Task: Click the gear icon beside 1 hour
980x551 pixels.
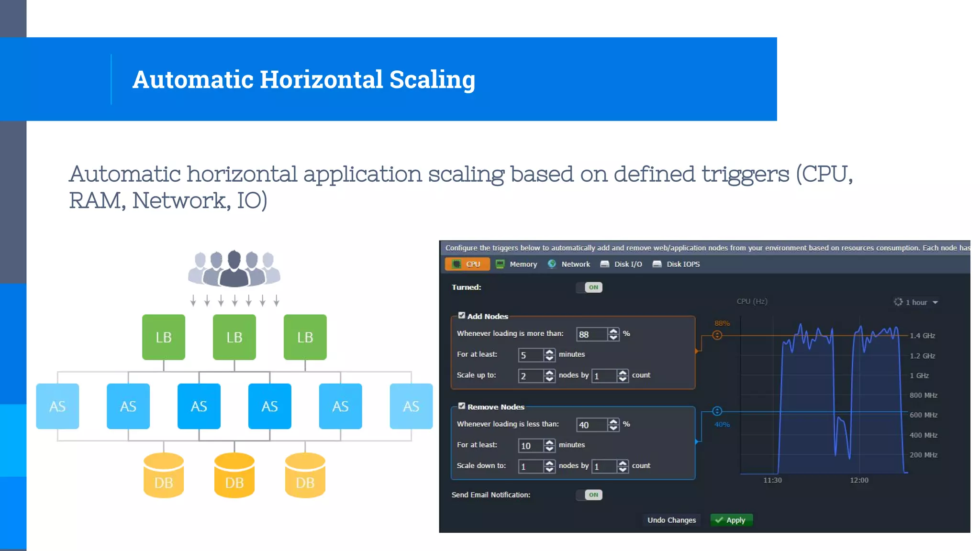Action: [898, 302]
